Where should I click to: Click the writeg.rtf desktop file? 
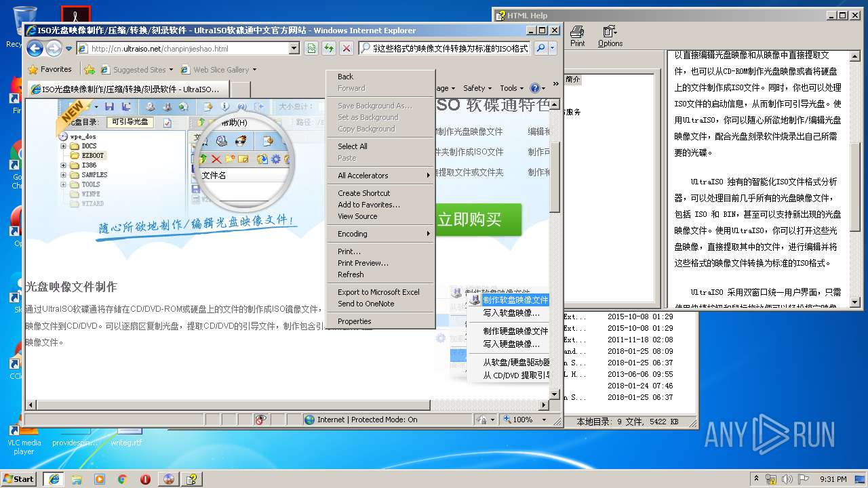tap(126, 437)
